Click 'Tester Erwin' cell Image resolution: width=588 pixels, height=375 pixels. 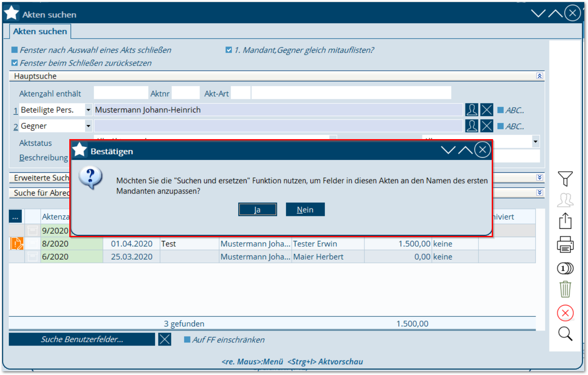pos(328,244)
